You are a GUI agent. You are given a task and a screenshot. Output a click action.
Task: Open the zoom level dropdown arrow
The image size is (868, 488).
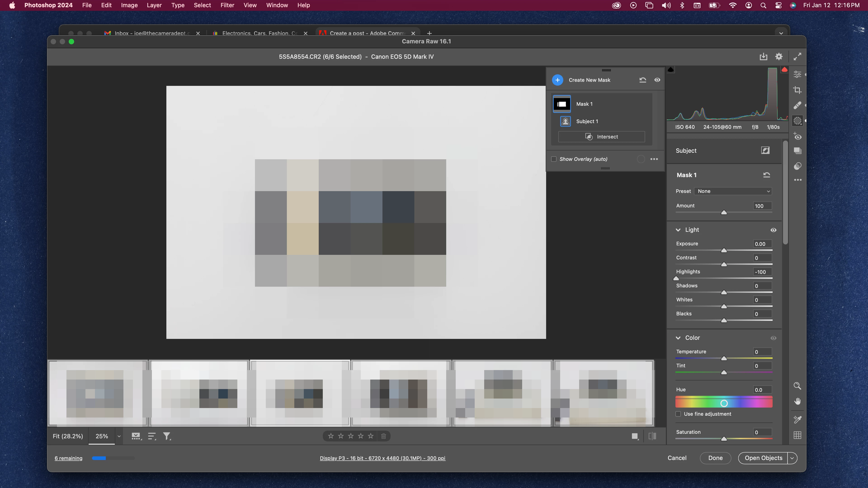(119, 436)
